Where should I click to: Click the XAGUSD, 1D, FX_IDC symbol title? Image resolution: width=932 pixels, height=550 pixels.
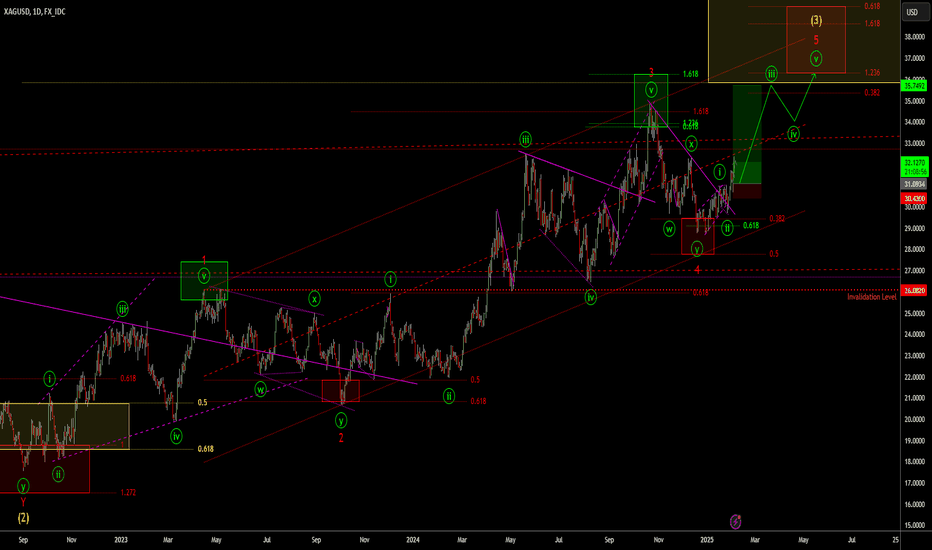(x=34, y=12)
